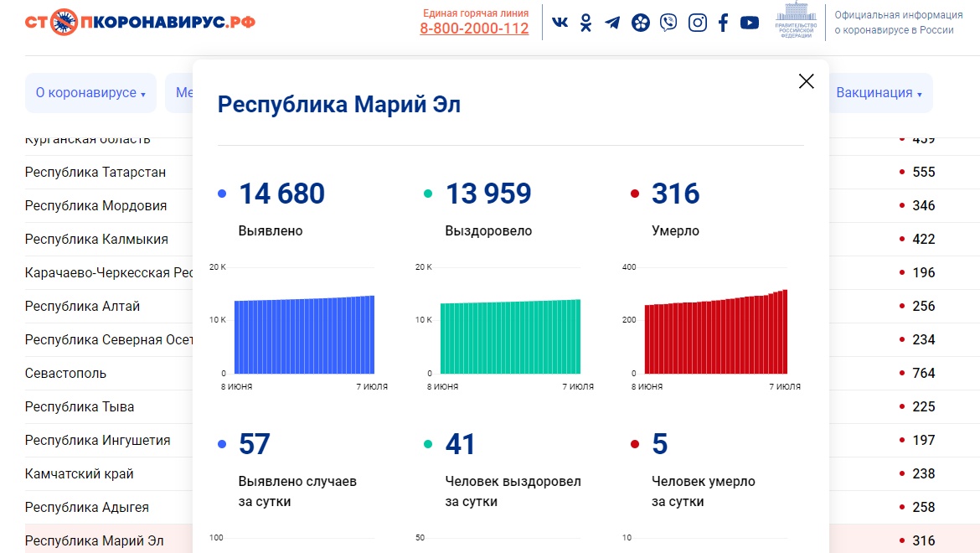Expand the Вакцинация dropdown menu

(879, 93)
